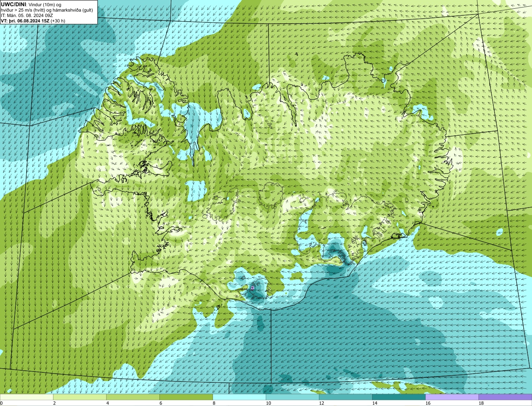The height and width of the screenshot is (406, 532).
Task: Click the 'hviður > 25 m/s' legend line
Action: [x=47, y=10]
